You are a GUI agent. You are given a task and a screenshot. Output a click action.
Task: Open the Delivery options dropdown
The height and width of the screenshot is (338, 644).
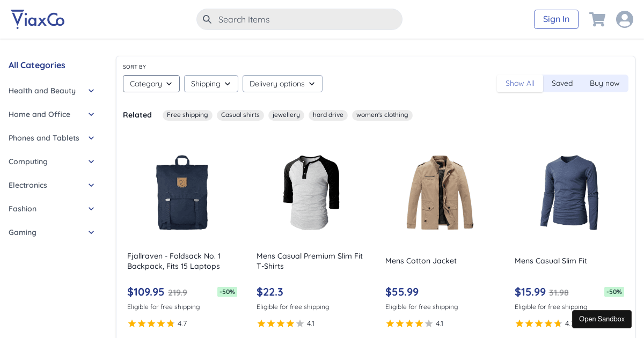282,84
